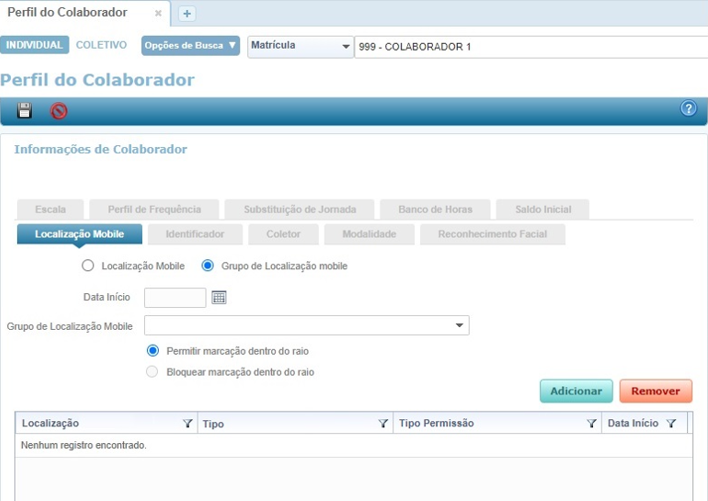Open the Reconhecimento Facial tab
The image size is (708, 501).
(x=492, y=234)
